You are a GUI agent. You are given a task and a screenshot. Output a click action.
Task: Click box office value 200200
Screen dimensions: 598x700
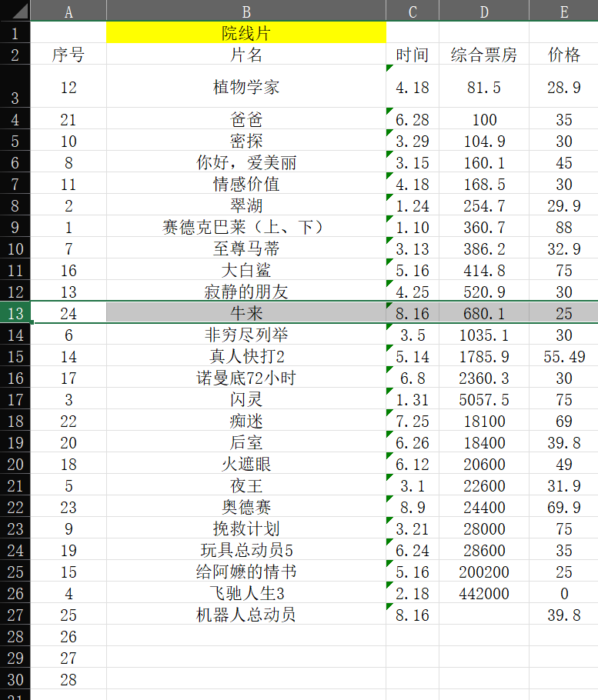(484, 572)
